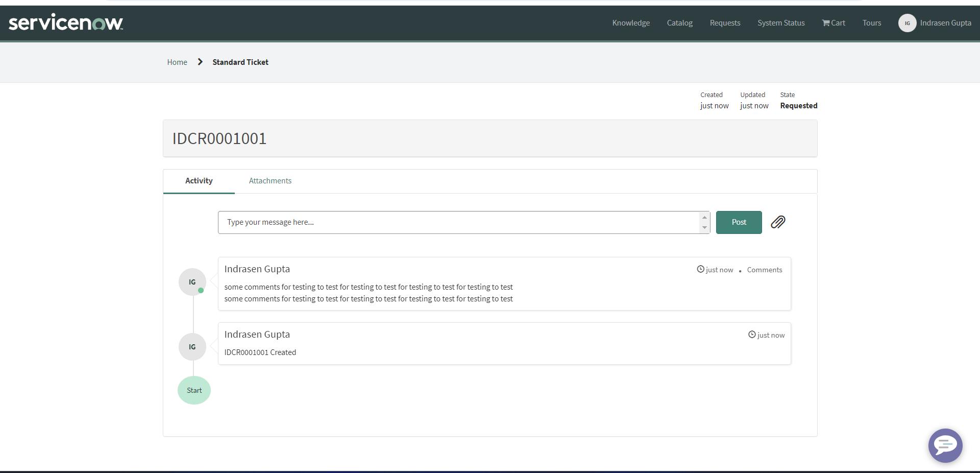The width and height of the screenshot is (980, 473).
Task: Add attachment with paperclip icon
Action: pos(778,222)
